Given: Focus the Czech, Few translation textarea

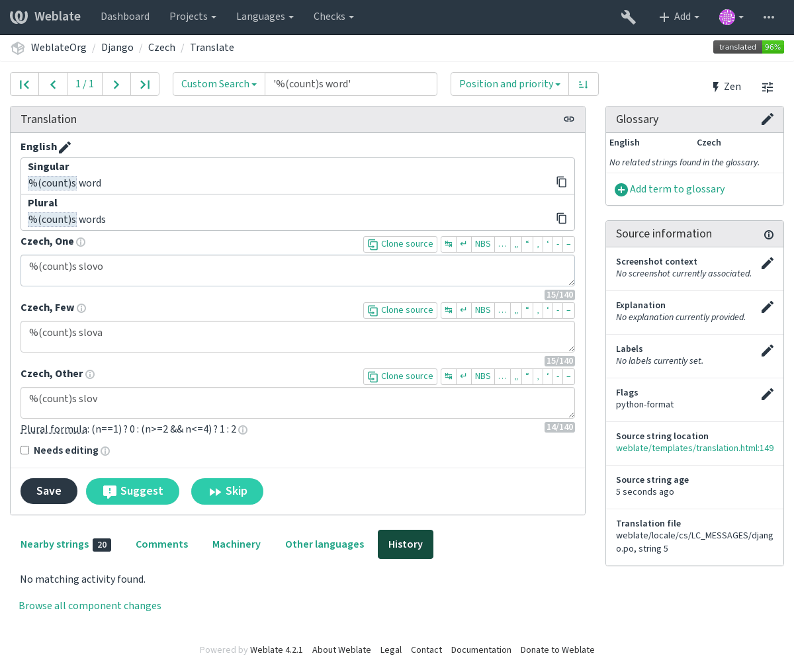Looking at the screenshot, I should point(298,337).
